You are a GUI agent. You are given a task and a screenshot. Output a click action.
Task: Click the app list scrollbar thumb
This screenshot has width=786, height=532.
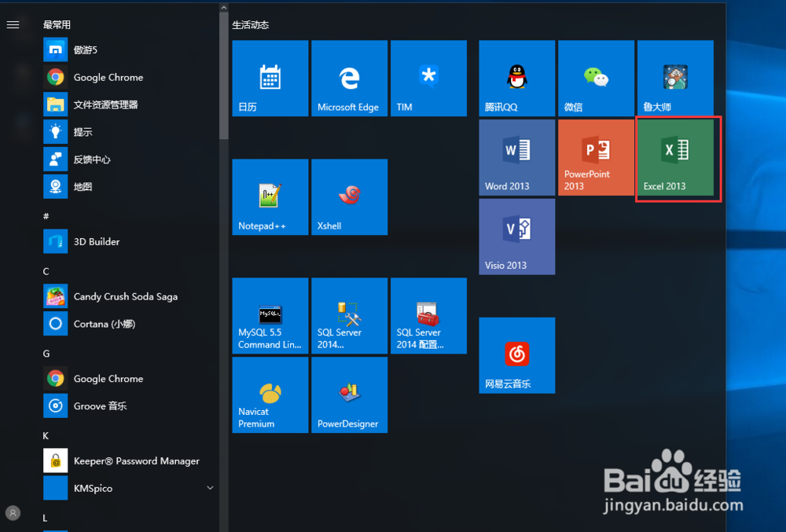click(224, 75)
